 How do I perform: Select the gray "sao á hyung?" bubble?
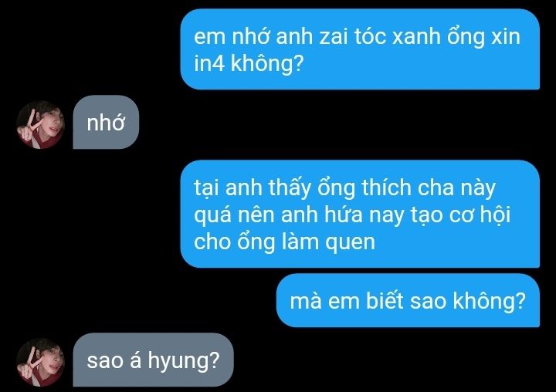pyautogui.click(x=153, y=360)
